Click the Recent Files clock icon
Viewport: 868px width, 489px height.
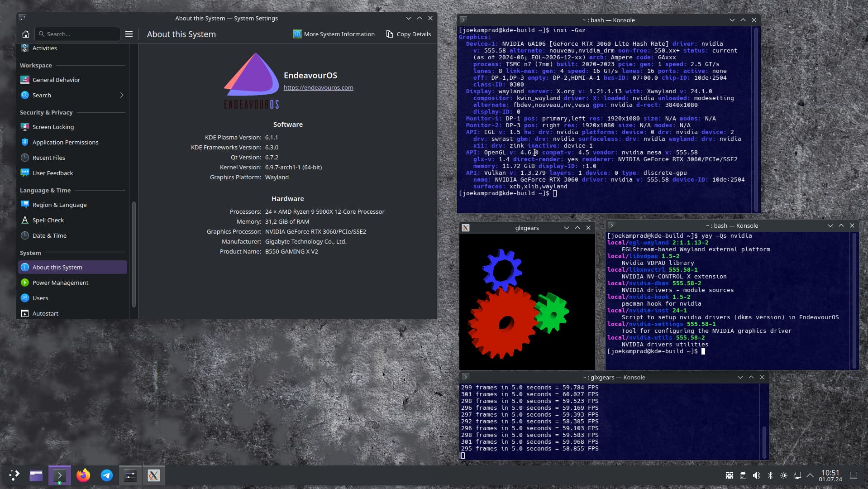(25, 158)
